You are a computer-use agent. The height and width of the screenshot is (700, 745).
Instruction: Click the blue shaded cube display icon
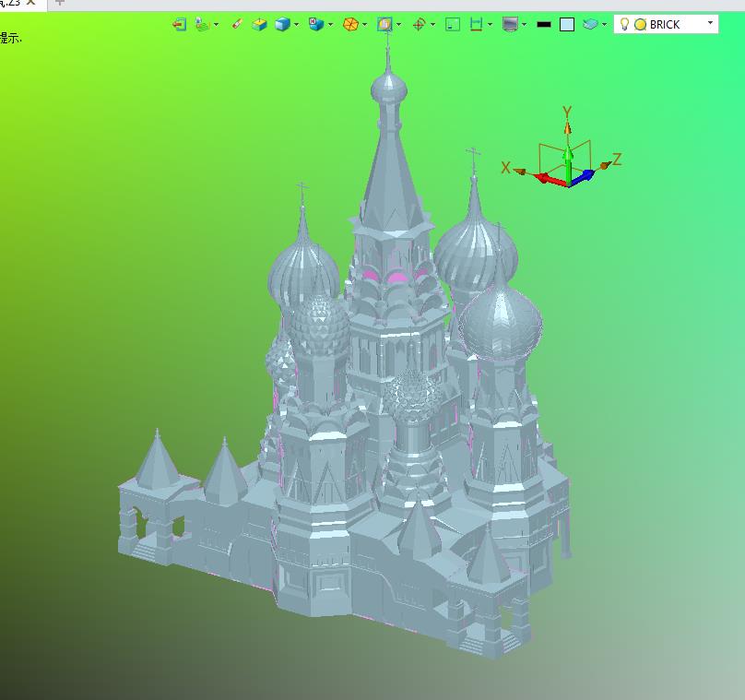tap(283, 24)
